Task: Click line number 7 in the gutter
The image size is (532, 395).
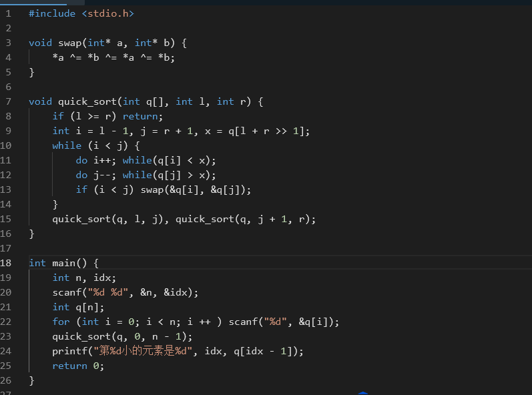Action: pos(9,101)
